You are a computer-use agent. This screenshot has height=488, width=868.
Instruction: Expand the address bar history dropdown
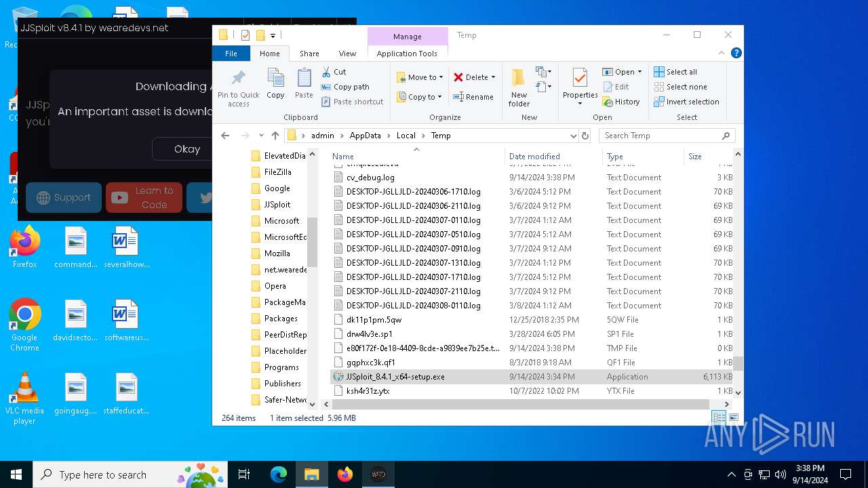[574, 136]
